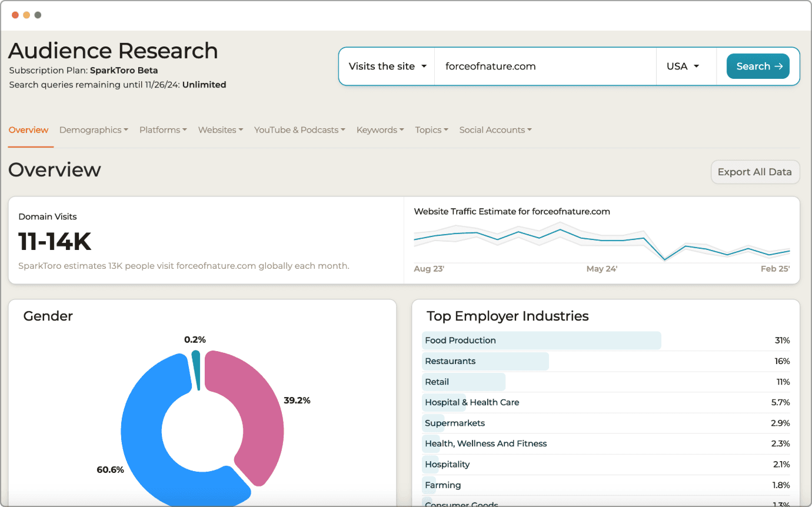
Task: Expand the Demographics menu
Action: 94,130
